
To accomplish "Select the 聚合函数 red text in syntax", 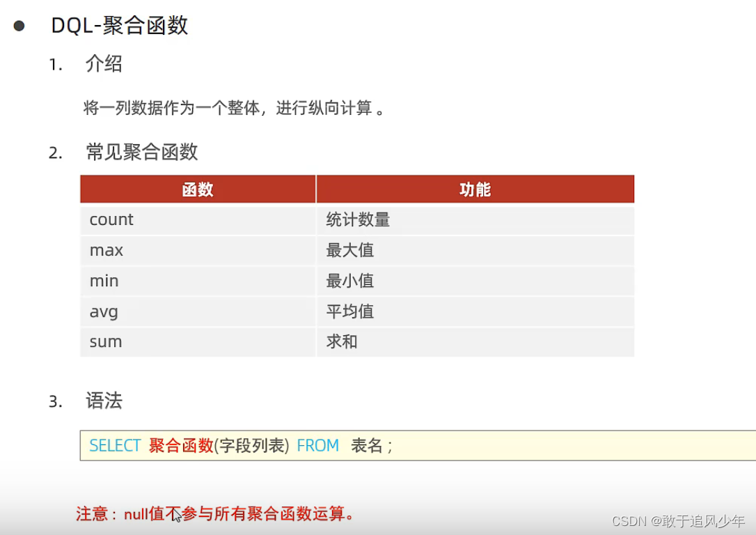I will point(180,445).
